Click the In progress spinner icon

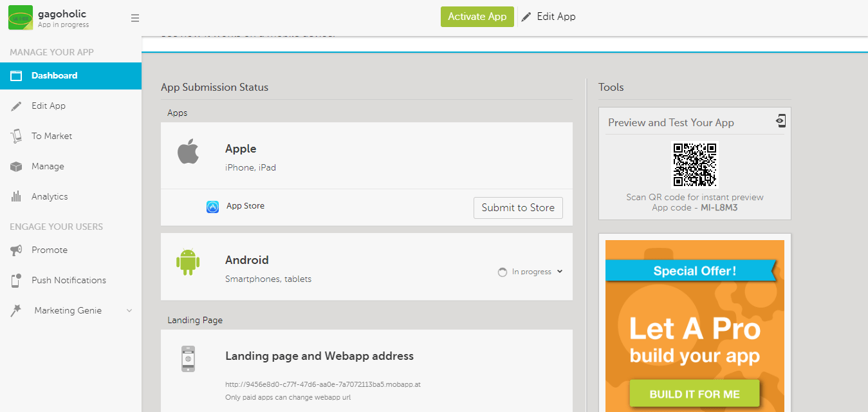point(503,272)
